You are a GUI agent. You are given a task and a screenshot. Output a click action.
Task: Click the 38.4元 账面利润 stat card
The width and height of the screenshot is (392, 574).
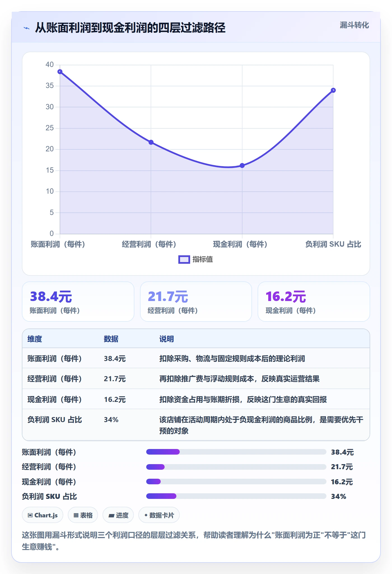point(78,302)
